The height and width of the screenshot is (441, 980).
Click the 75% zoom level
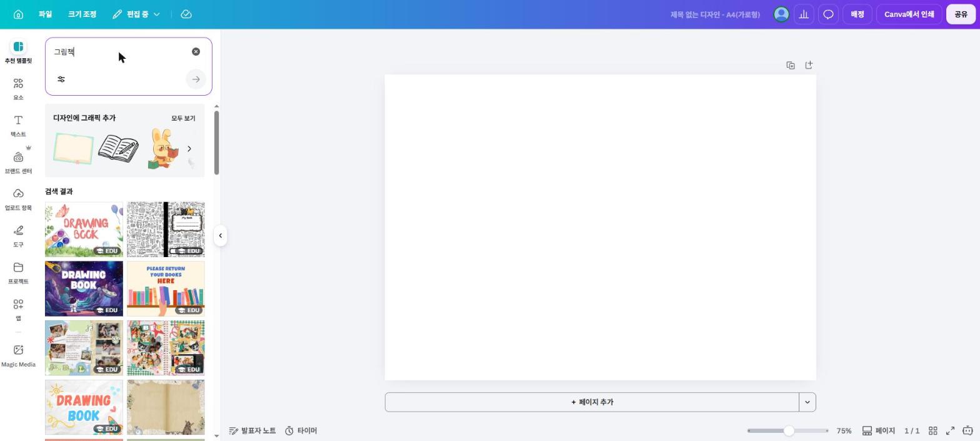(844, 431)
